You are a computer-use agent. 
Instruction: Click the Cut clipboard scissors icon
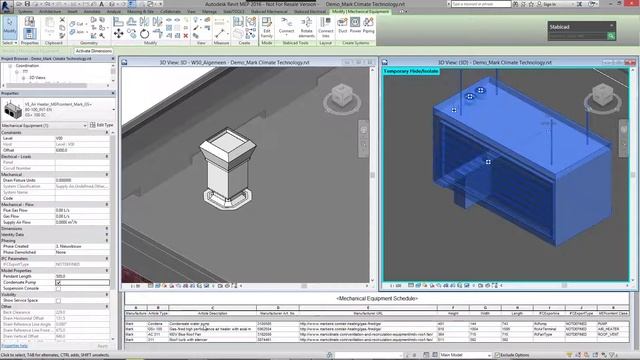(x=62, y=20)
